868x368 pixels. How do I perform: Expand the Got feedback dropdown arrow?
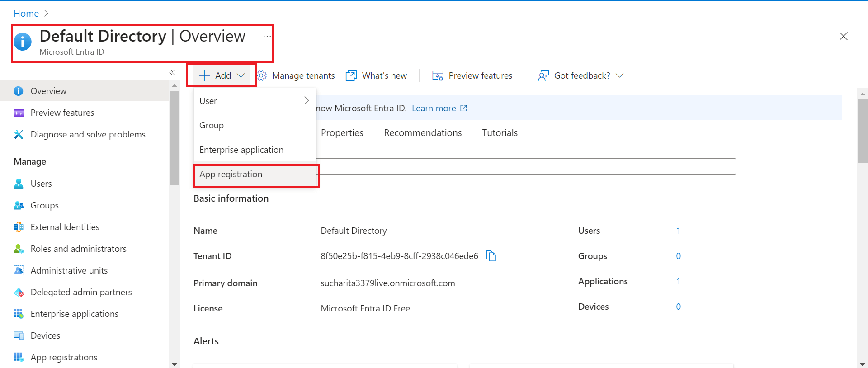620,75
